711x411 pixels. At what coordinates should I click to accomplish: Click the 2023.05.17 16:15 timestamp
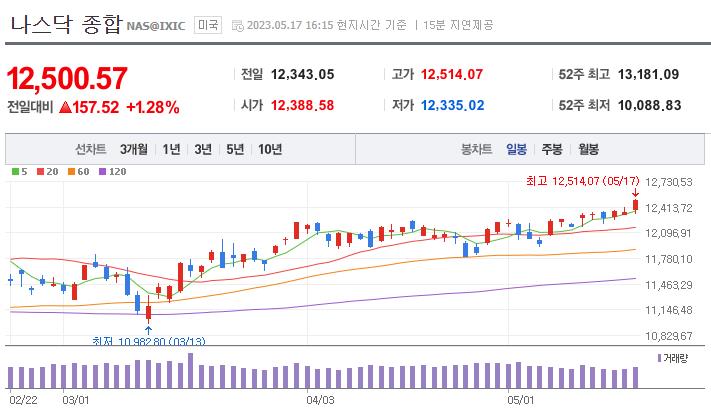click(290, 25)
